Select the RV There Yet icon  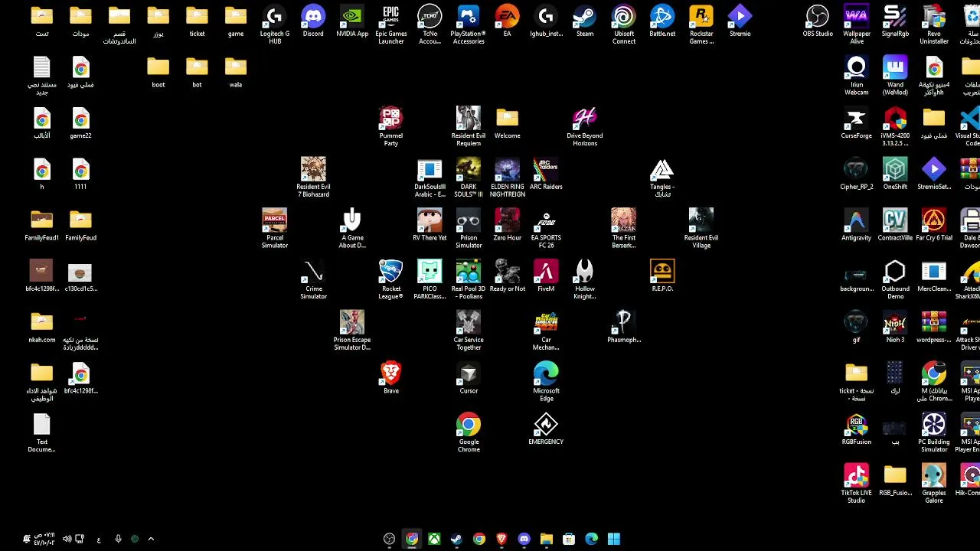[430, 225]
